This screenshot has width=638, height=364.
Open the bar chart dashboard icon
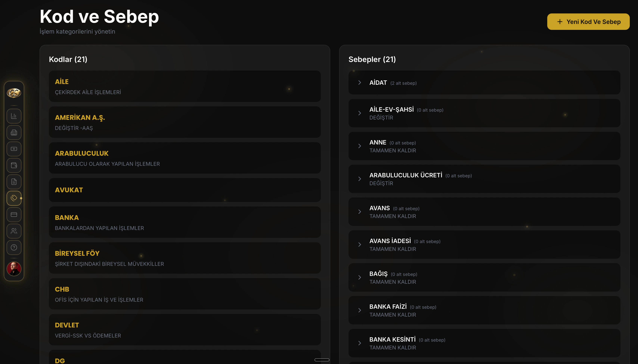(x=14, y=116)
